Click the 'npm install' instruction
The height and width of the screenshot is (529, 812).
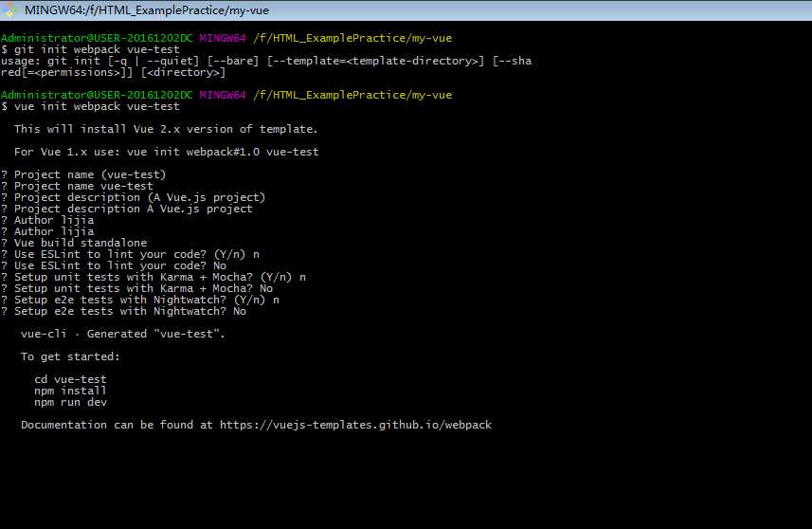point(70,392)
